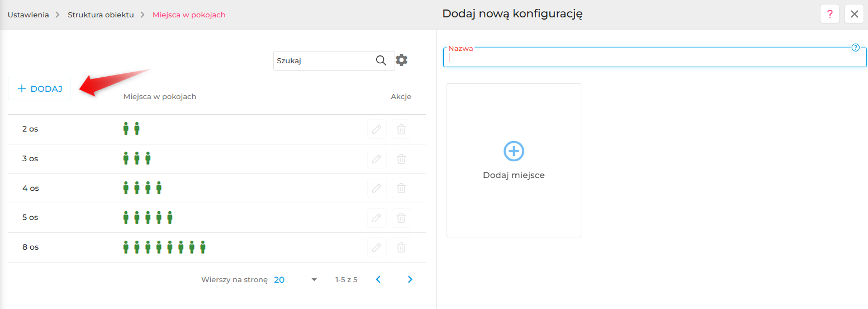The height and width of the screenshot is (309, 868).
Task: Edit the 3 os row
Action: tap(377, 159)
